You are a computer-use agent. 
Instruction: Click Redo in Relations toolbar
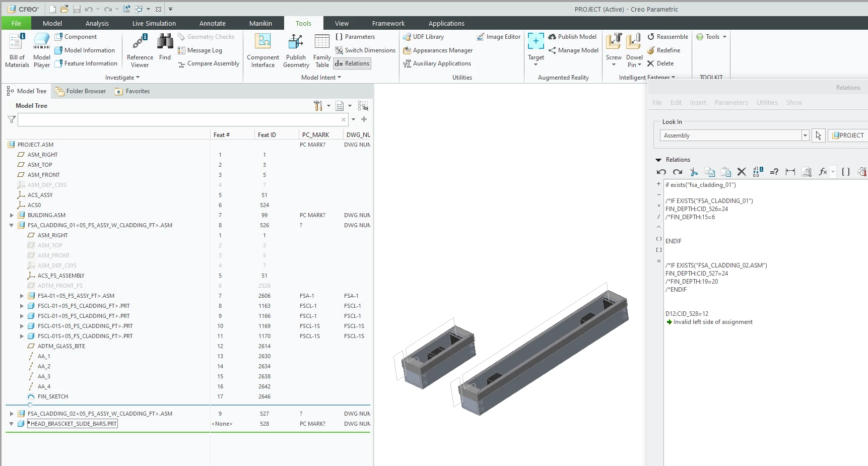pyautogui.click(x=678, y=172)
